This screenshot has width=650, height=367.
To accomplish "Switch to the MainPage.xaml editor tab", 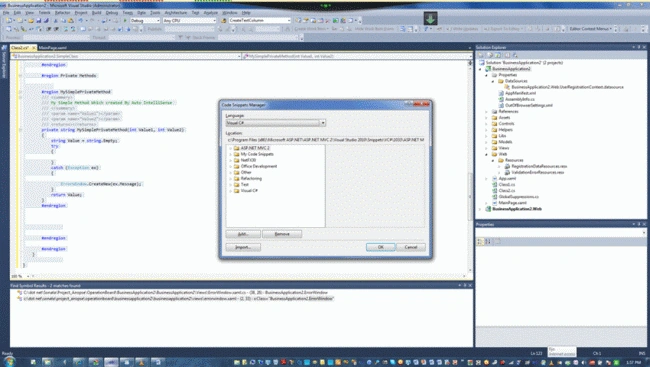I will click(x=53, y=48).
